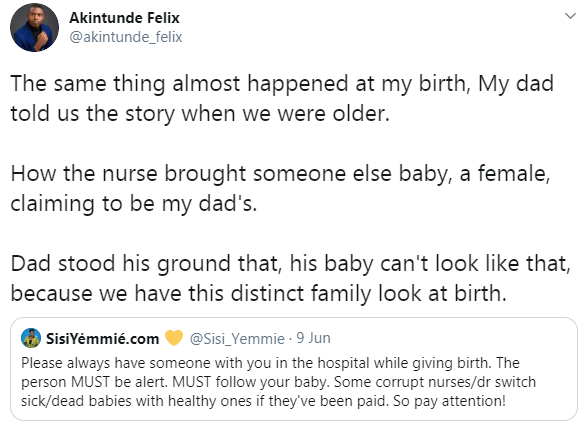Visit the @akintunde_felix handle link

126,37
